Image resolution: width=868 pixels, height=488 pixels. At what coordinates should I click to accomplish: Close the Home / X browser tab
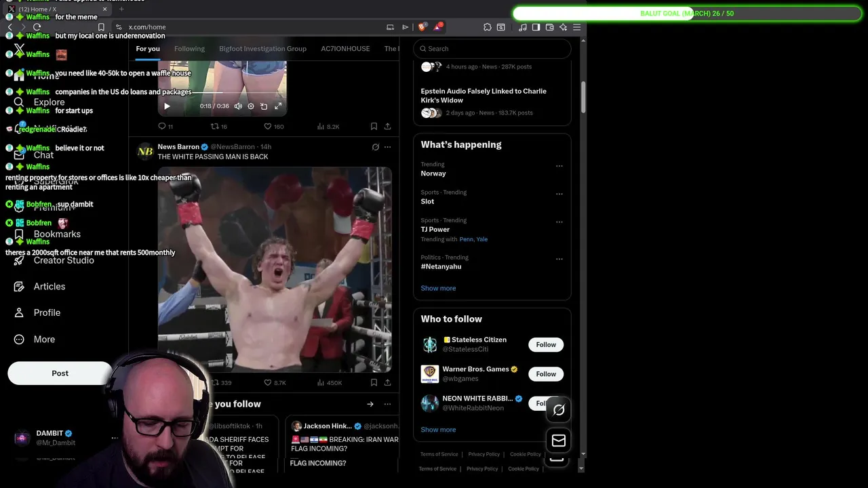pyautogui.click(x=104, y=9)
